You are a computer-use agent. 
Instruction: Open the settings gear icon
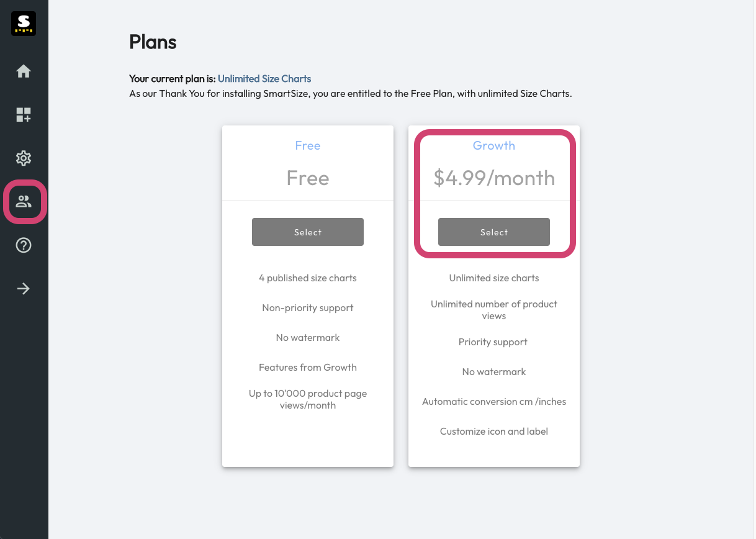tap(24, 158)
